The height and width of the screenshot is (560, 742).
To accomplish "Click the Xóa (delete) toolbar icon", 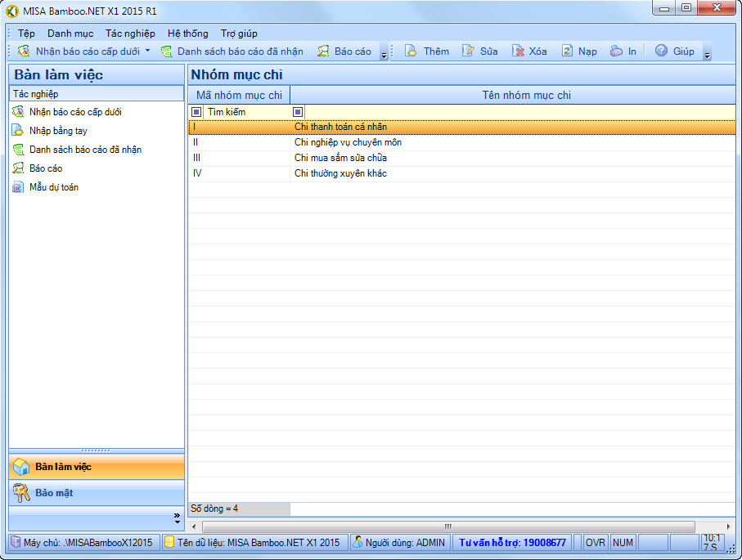I will pyautogui.click(x=518, y=51).
